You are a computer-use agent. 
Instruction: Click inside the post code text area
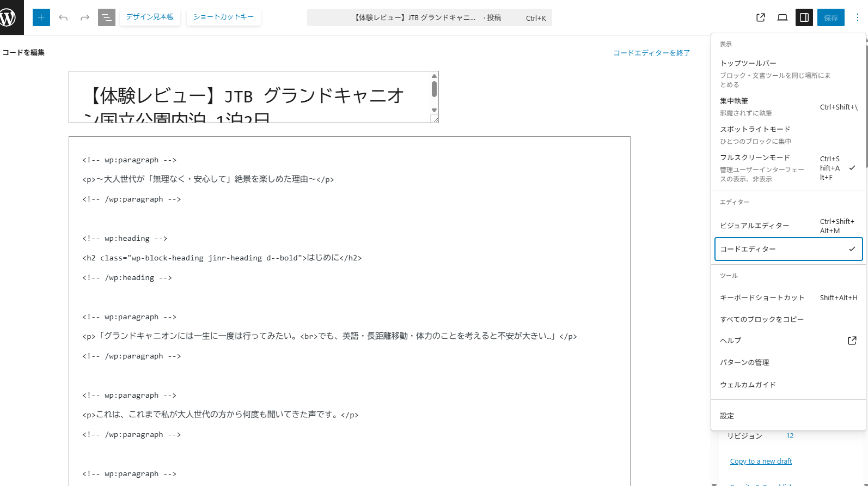point(349,376)
